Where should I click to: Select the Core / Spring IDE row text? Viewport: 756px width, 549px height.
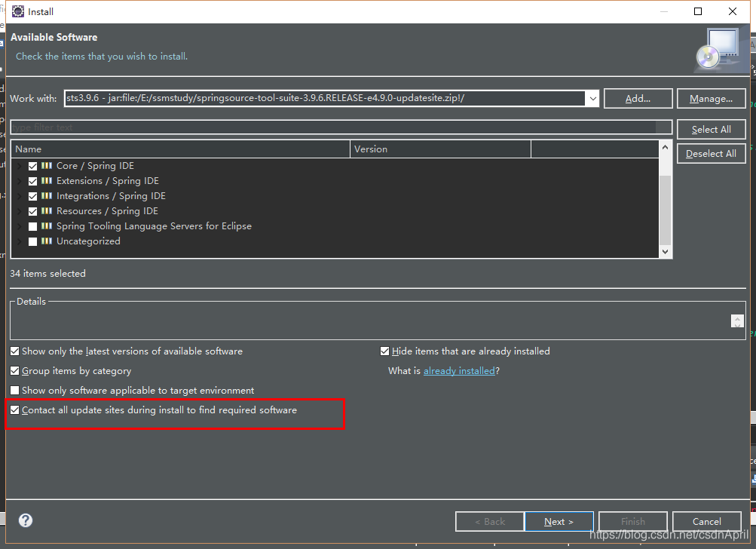pos(95,165)
